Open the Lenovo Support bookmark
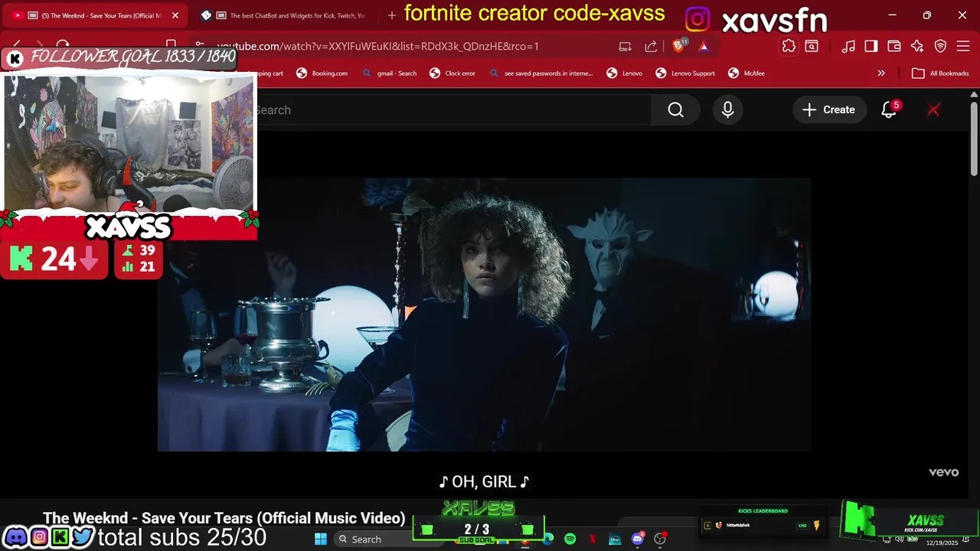The width and height of the screenshot is (980, 551). 685,73
